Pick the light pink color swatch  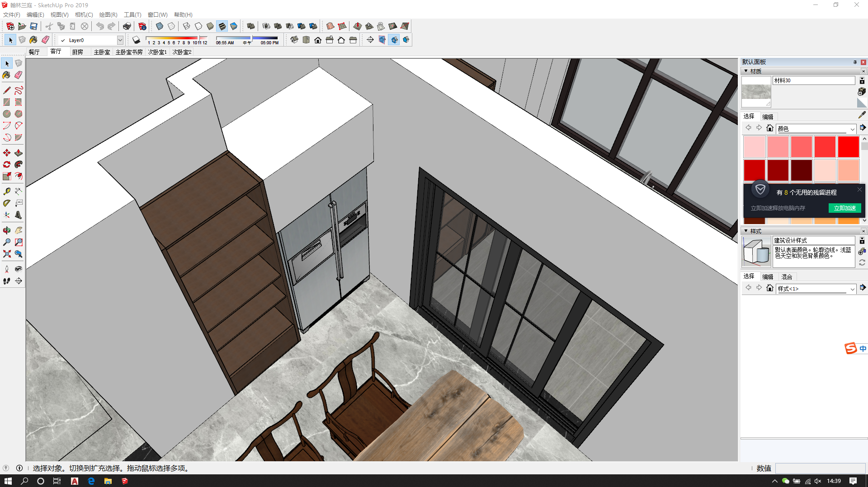(x=754, y=147)
